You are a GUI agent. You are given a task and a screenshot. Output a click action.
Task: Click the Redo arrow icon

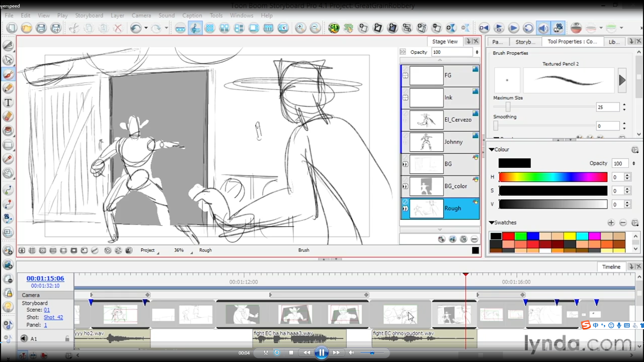point(156,28)
